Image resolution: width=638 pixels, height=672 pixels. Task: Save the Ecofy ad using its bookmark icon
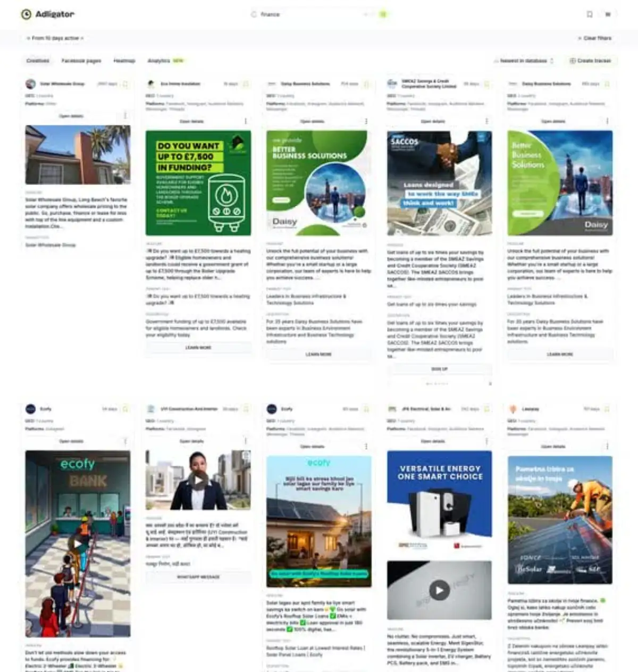pos(125,409)
